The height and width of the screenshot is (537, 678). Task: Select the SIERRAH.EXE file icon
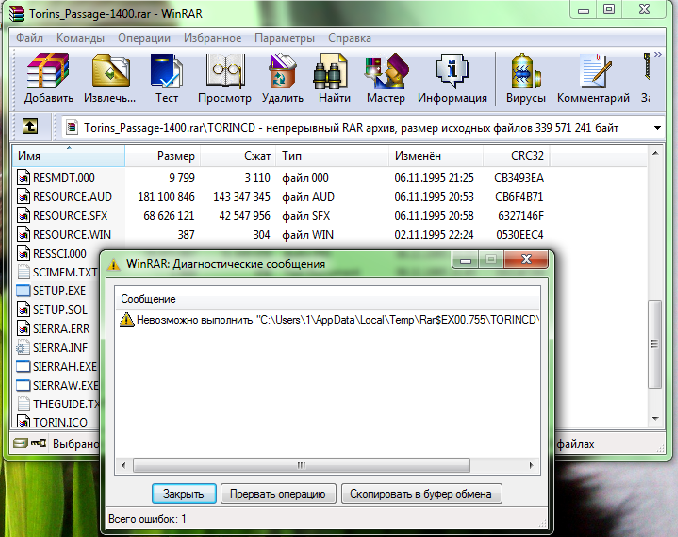point(23,367)
